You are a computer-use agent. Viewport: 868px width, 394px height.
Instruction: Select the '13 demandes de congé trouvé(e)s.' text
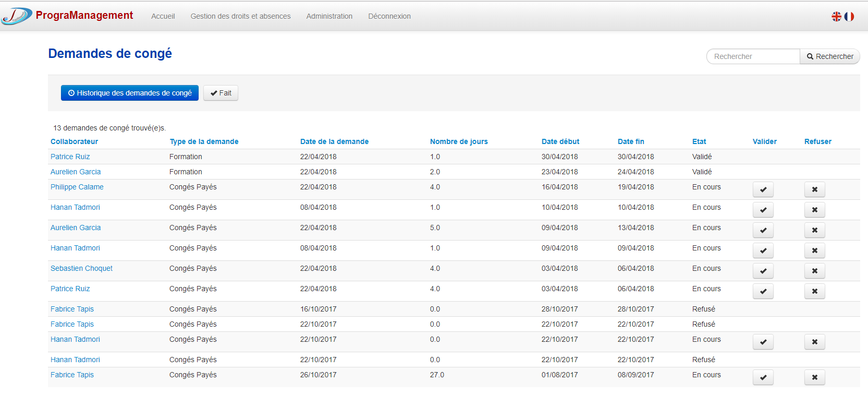[x=109, y=128]
